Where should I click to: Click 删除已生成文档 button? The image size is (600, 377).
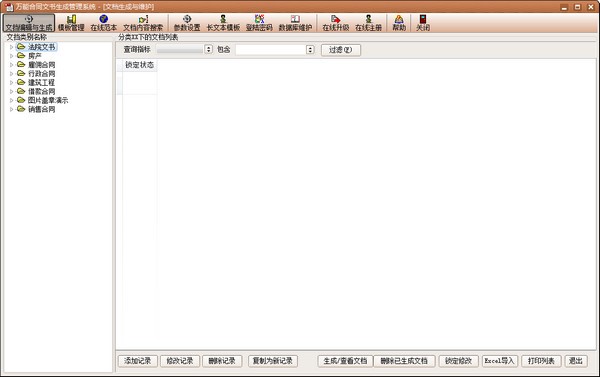coord(404,361)
